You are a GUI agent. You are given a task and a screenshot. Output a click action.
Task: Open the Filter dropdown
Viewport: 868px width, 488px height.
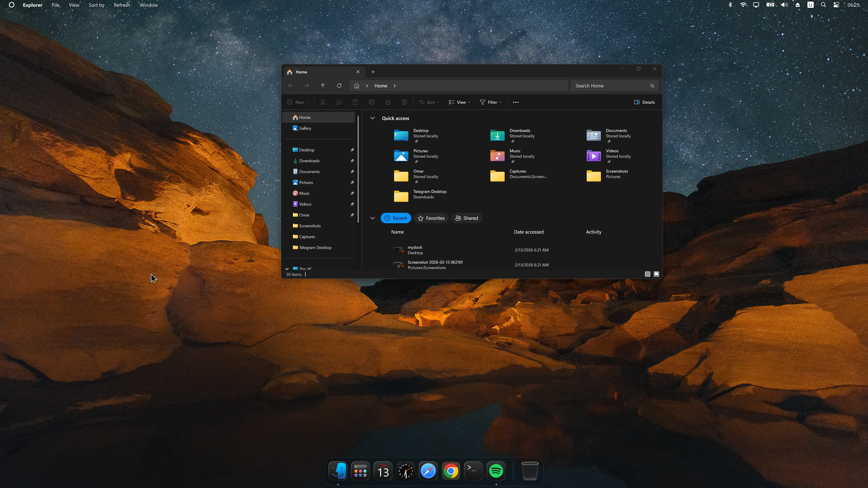491,102
